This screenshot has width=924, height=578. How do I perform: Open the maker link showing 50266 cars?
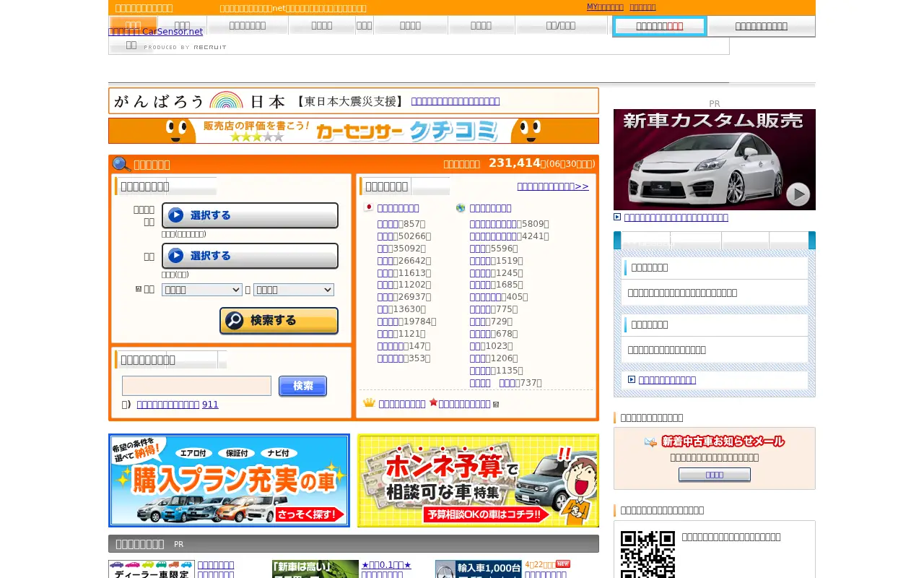click(388, 236)
